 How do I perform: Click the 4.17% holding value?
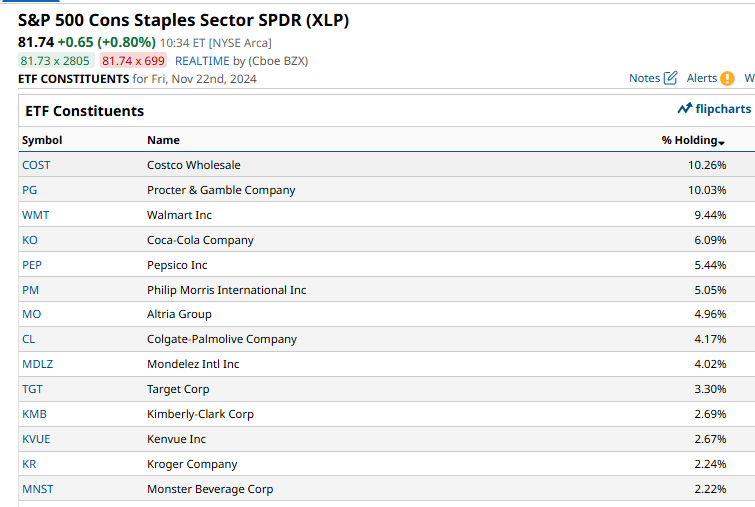[x=710, y=339]
